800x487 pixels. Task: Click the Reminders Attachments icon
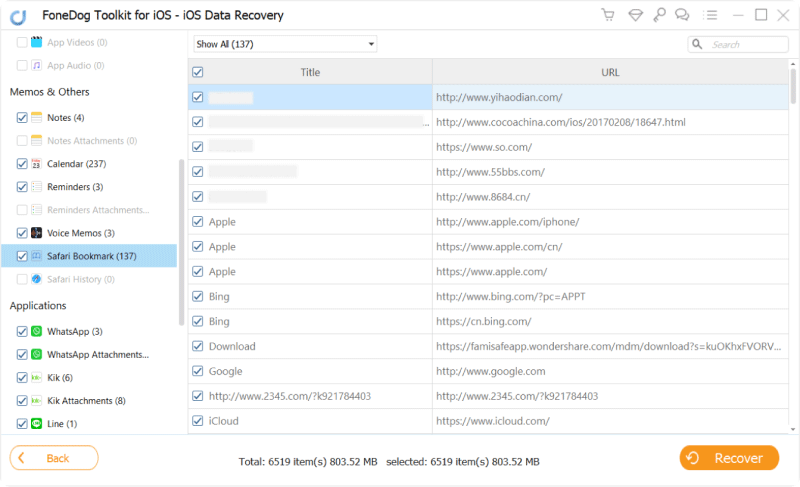pyautogui.click(x=36, y=210)
